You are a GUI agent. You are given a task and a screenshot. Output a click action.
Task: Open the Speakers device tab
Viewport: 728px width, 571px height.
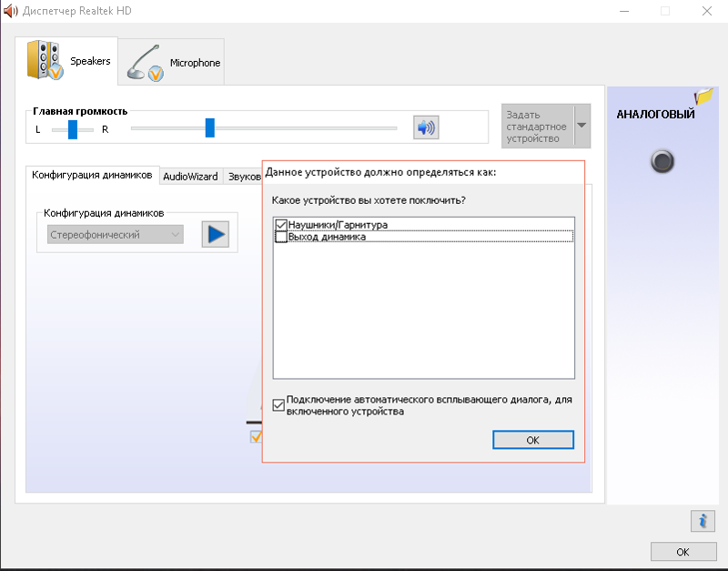pyautogui.click(x=66, y=61)
